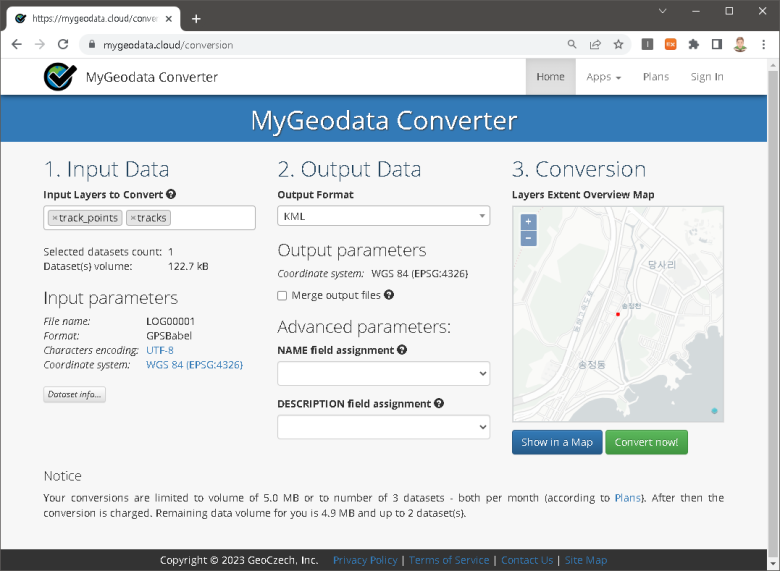The width and height of the screenshot is (780, 571).
Task: Open the Privacy Policy footer link
Action: [x=365, y=560]
